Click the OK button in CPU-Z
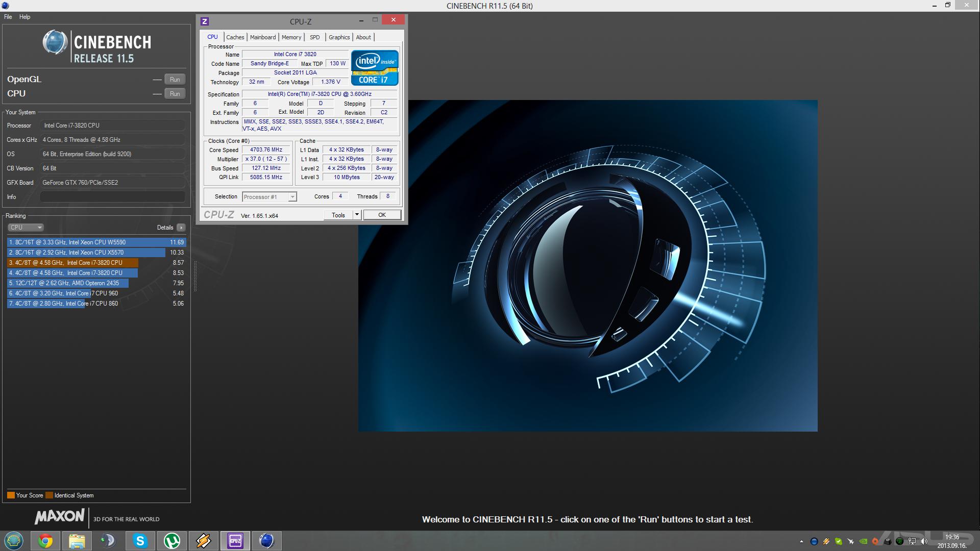 (x=382, y=215)
